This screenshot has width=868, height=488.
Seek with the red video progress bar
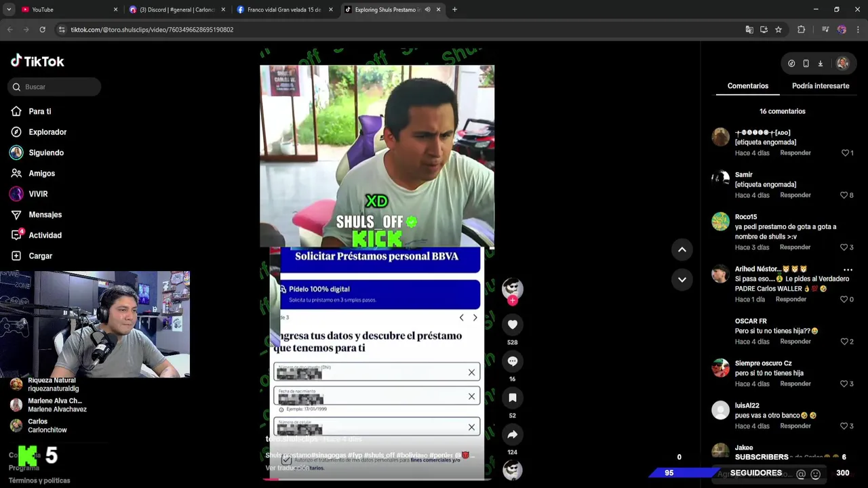pyautogui.click(x=377, y=479)
